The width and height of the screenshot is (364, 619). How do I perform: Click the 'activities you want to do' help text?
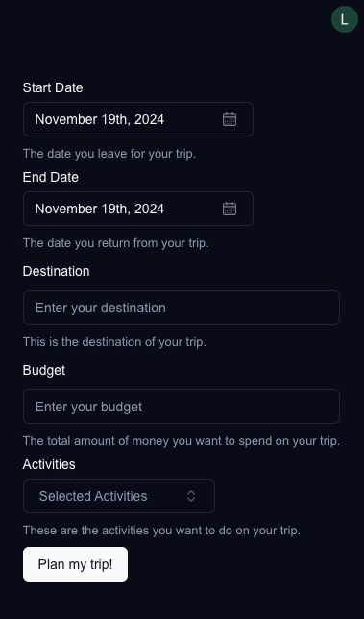[x=161, y=531]
